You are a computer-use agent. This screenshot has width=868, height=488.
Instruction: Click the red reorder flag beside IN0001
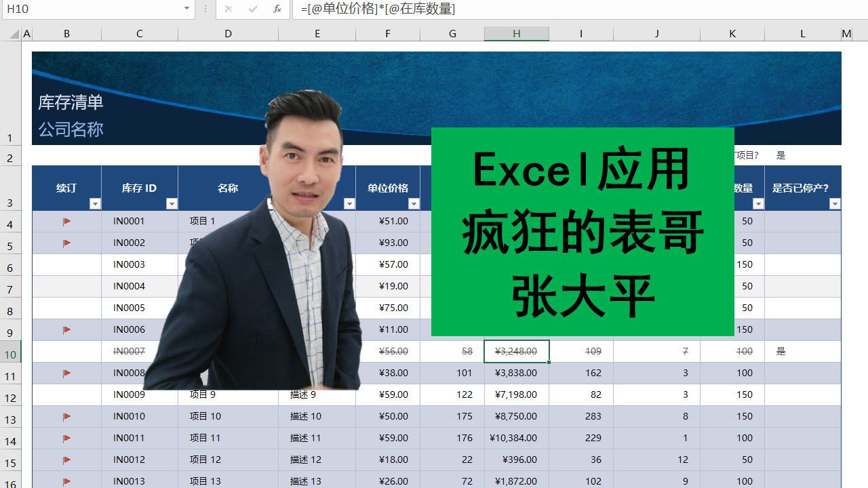click(66, 220)
